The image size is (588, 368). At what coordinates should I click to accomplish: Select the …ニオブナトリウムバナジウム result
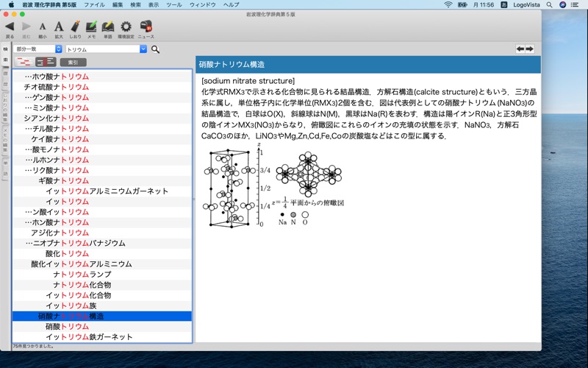[102, 244]
